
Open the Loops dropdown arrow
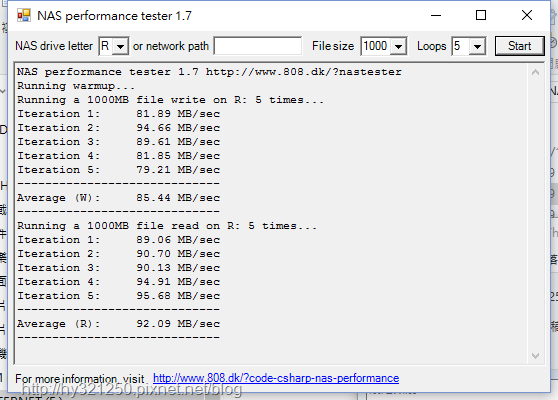click(477, 46)
